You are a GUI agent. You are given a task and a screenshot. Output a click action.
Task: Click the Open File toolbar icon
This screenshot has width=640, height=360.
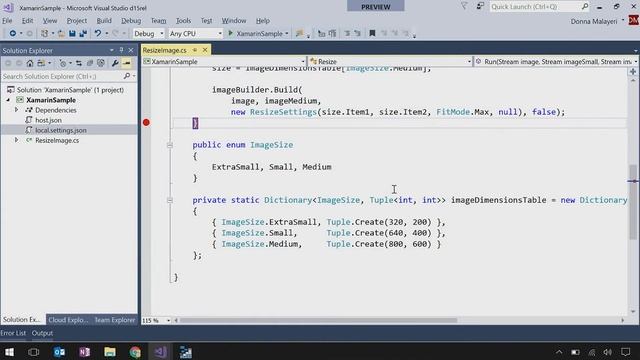[x=61, y=33]
